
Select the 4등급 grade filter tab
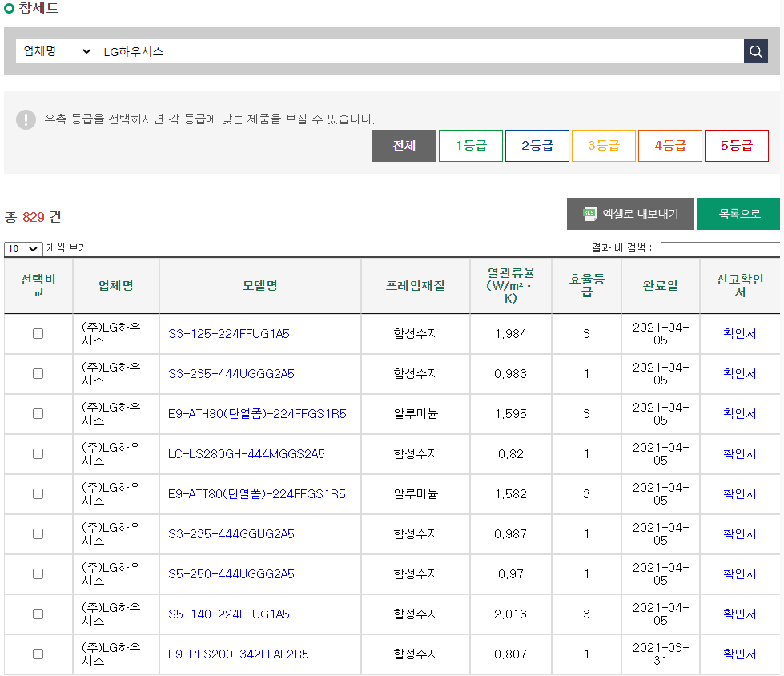pyautogui.click(x=670, y=146)
